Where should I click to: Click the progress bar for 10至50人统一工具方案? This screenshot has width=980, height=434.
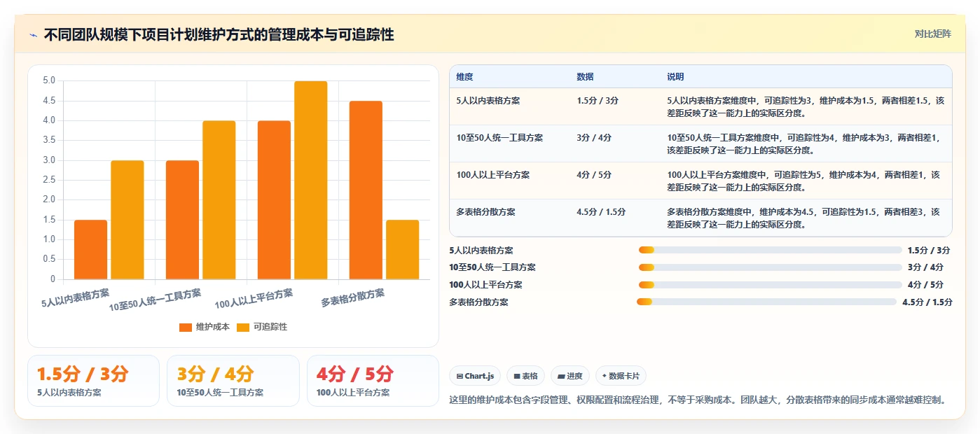coord(770,267)
